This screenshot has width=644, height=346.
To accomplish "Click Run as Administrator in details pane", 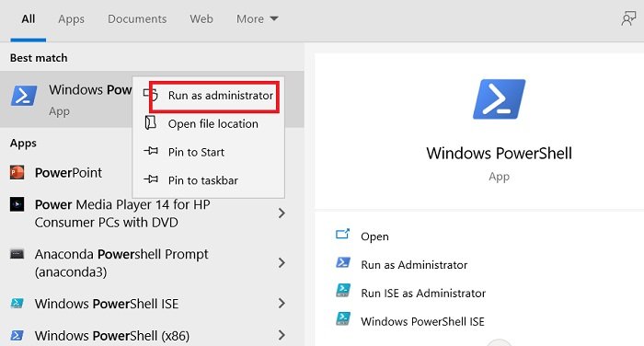I will coord(414,265).
